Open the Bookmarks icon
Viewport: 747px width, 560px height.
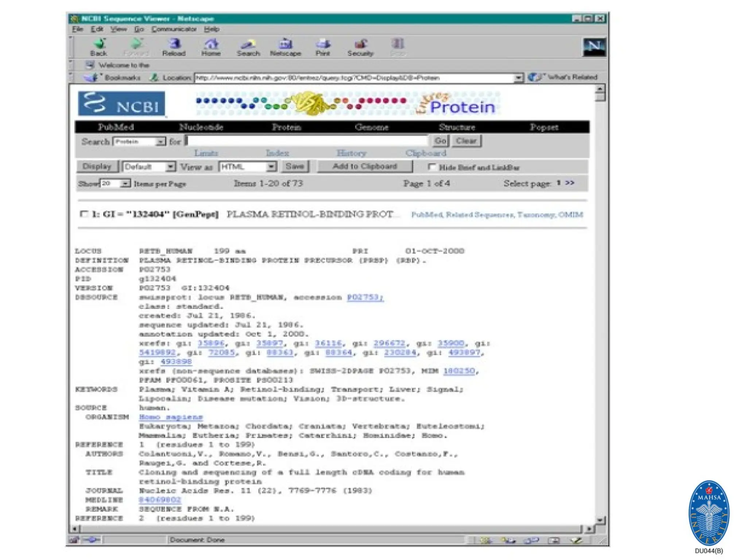tap(91, 77)
